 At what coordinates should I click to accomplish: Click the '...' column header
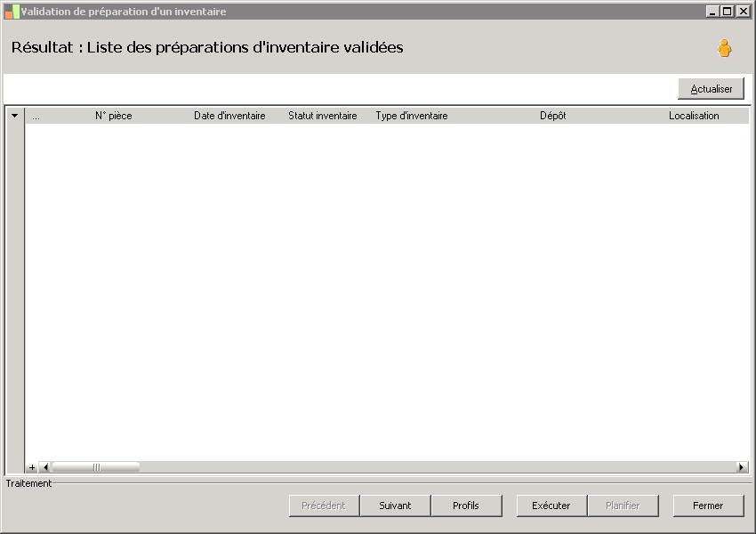[x=36, y=116]
